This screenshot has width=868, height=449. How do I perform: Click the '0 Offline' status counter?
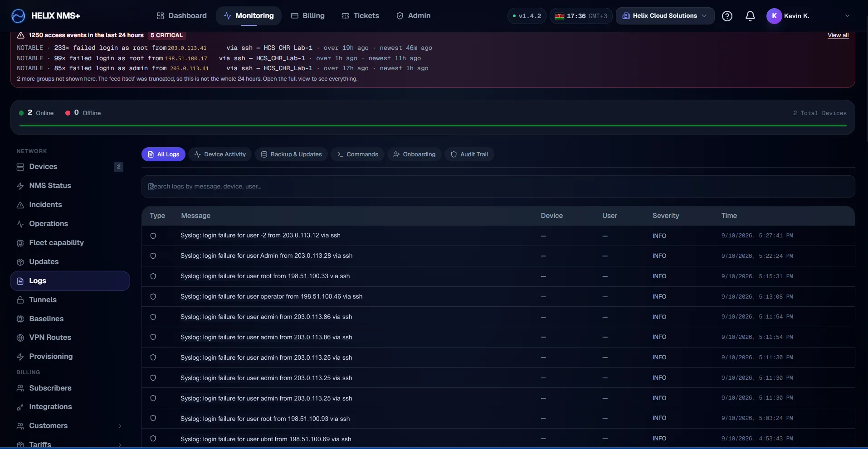83,113
